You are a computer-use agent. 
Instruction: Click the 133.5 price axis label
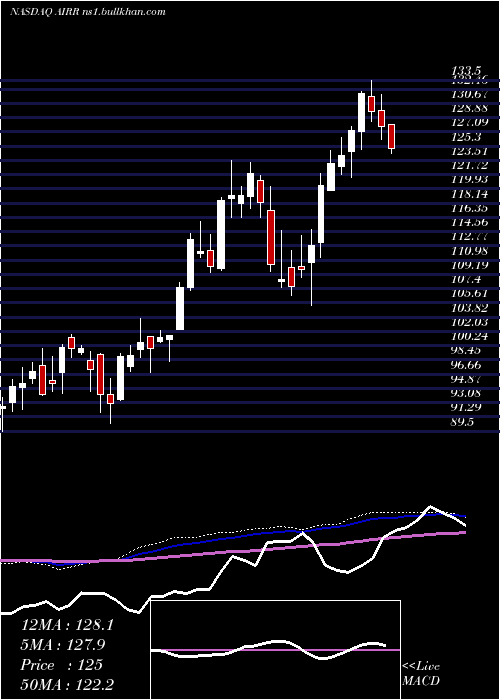pyautogui.click(x=466, y=71)
